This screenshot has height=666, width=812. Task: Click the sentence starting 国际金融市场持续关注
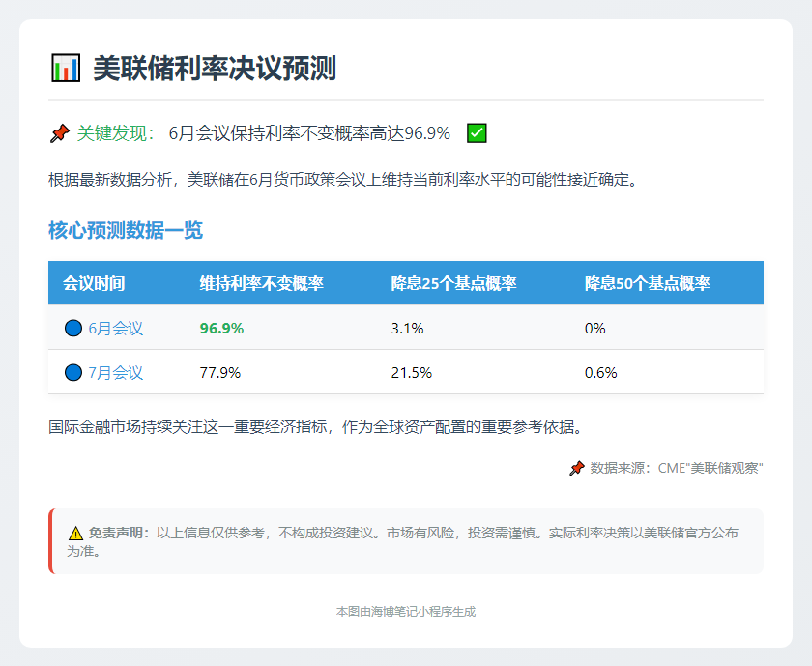point(316,427)
